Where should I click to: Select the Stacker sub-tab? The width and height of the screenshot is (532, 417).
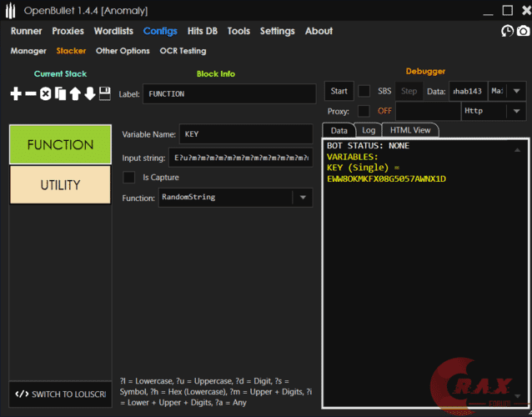(71, 51)
